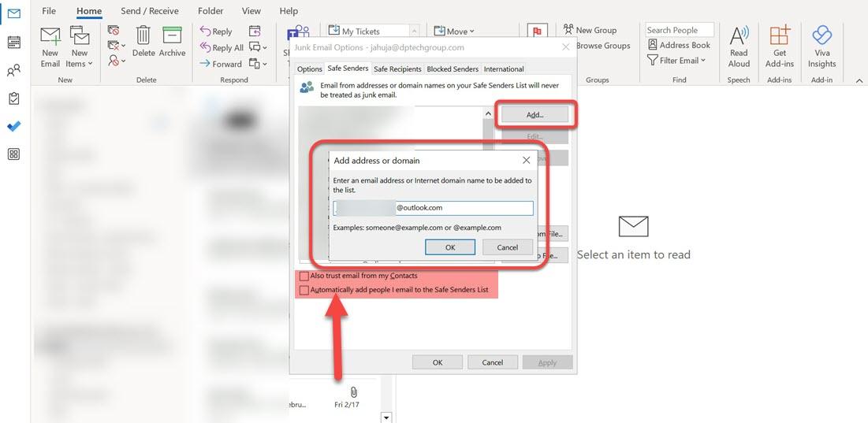Open the Send / Receive ribbon tab

click(x=150, y=11)
